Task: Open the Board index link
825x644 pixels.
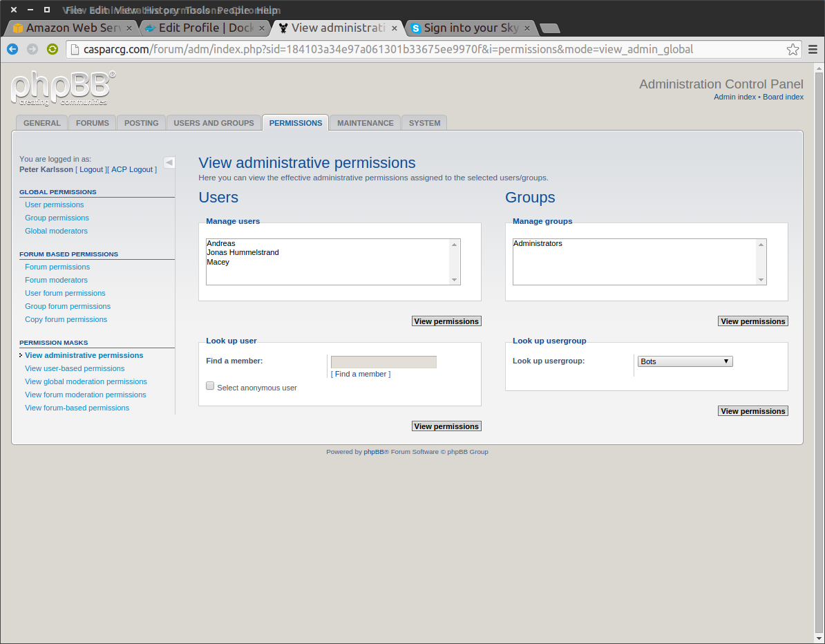Action: tap(783, 97)
